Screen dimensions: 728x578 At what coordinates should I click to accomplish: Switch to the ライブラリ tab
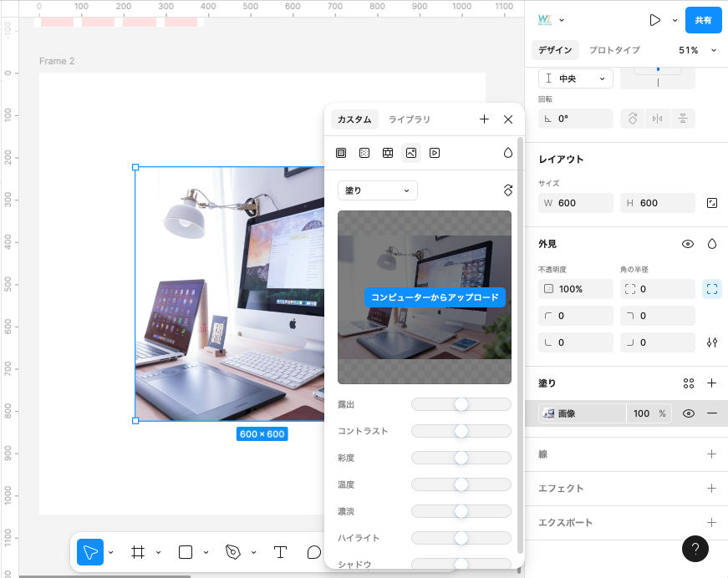coord(410,119)
